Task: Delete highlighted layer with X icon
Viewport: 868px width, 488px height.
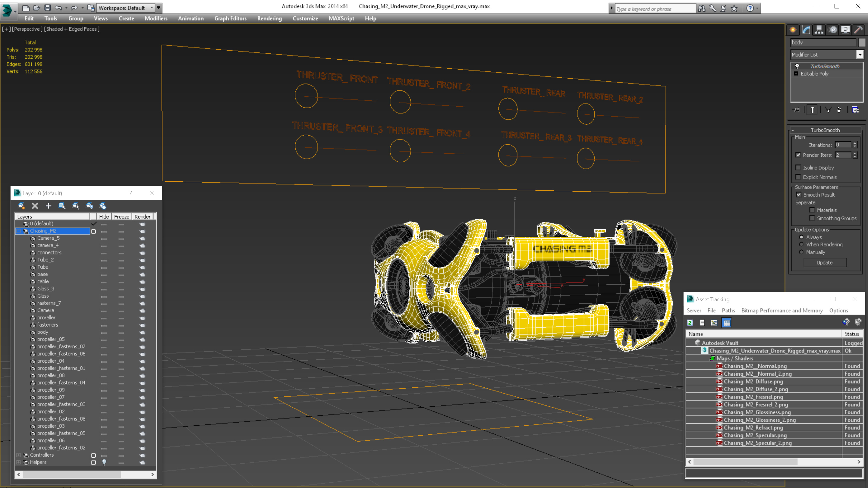Action: coord(35,206)
